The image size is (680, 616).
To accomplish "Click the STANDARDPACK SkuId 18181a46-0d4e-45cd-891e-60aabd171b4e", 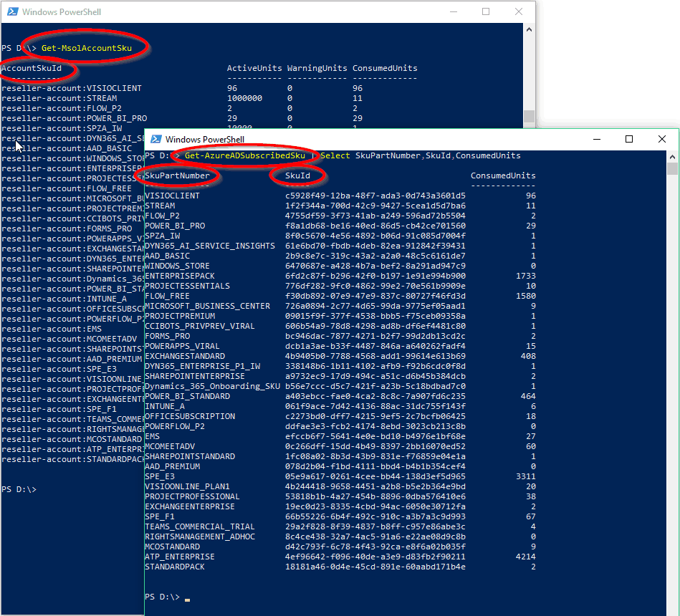I will pyautogui.click(x=375, y=567).
